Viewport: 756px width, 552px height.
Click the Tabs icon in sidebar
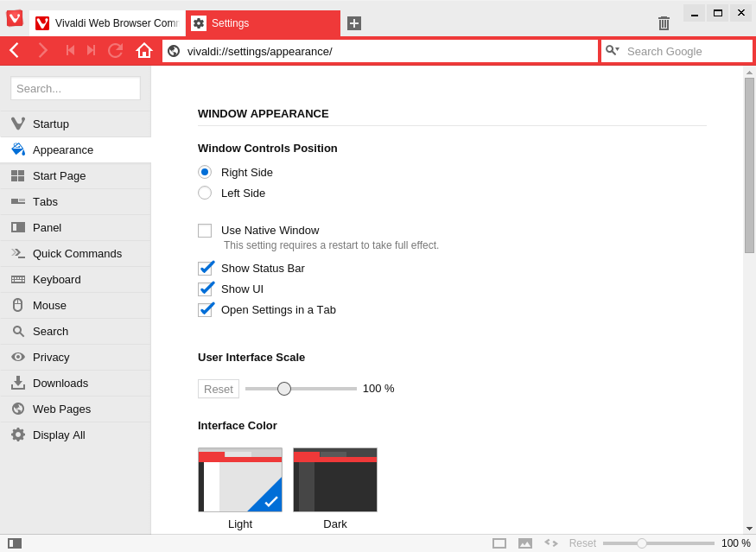click(x=18, y=201)
